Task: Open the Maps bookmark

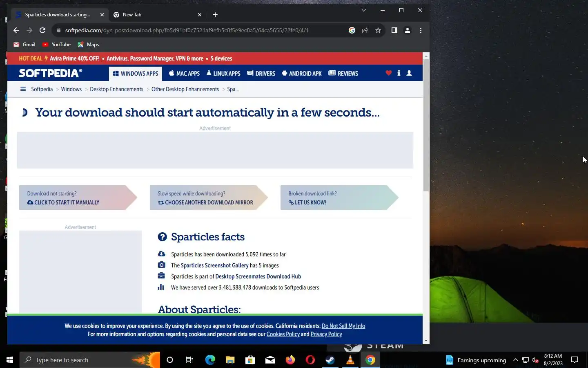Action: pyautogui.click(x=89, y=45)
